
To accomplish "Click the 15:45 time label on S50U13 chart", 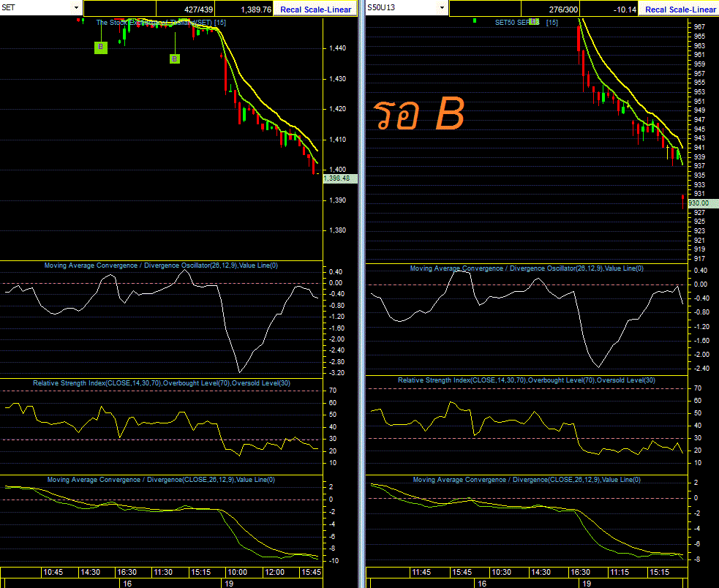I will coord(462,573).
